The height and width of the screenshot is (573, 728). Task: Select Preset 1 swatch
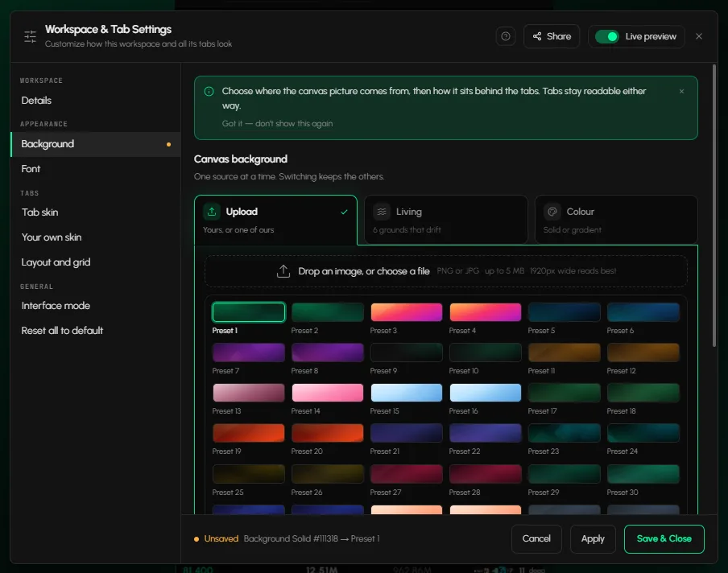click(x=249, y=312)
